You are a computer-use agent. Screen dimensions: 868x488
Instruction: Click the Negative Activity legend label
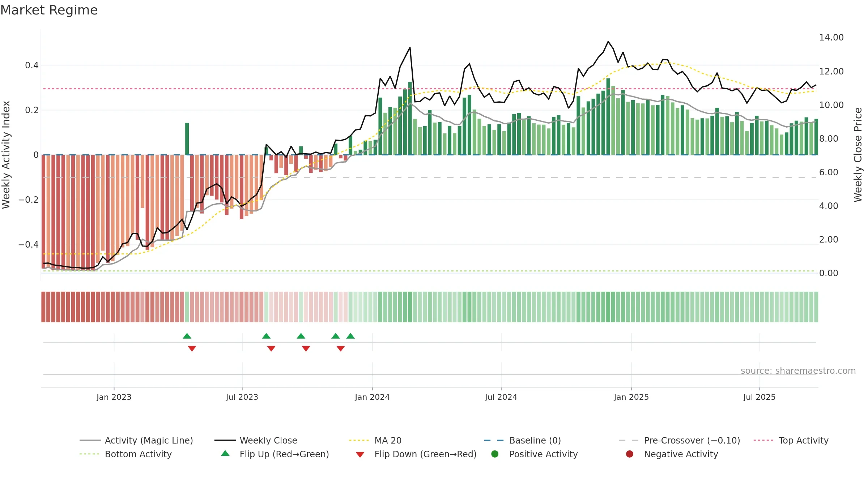[x=681, y=454]
